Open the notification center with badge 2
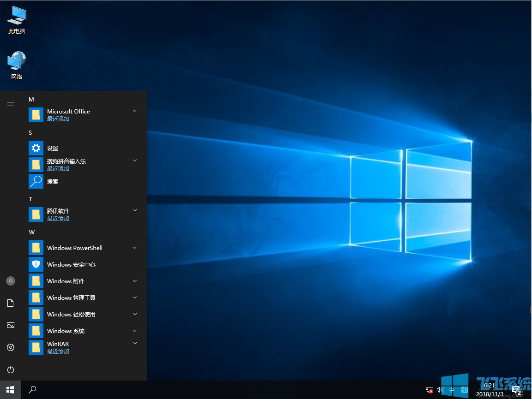The image size is (532, 399). 515,389
